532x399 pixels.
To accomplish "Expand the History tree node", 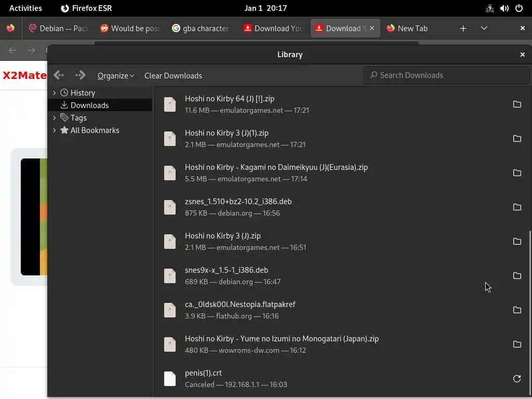I will [x=54, y=92].
